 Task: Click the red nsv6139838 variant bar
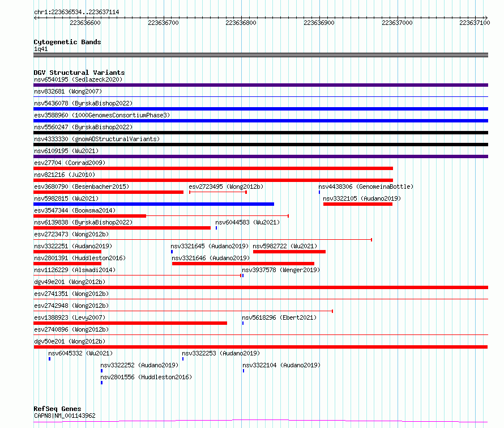coord(122,228)
